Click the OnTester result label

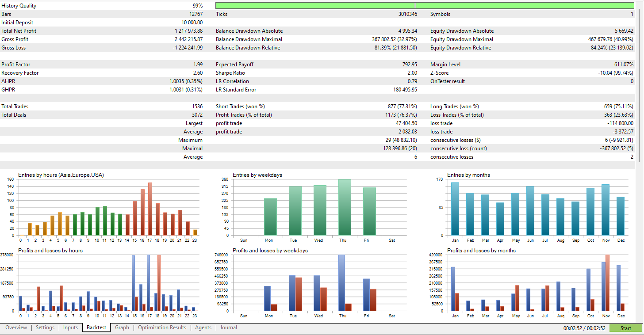tap(448, 81)
